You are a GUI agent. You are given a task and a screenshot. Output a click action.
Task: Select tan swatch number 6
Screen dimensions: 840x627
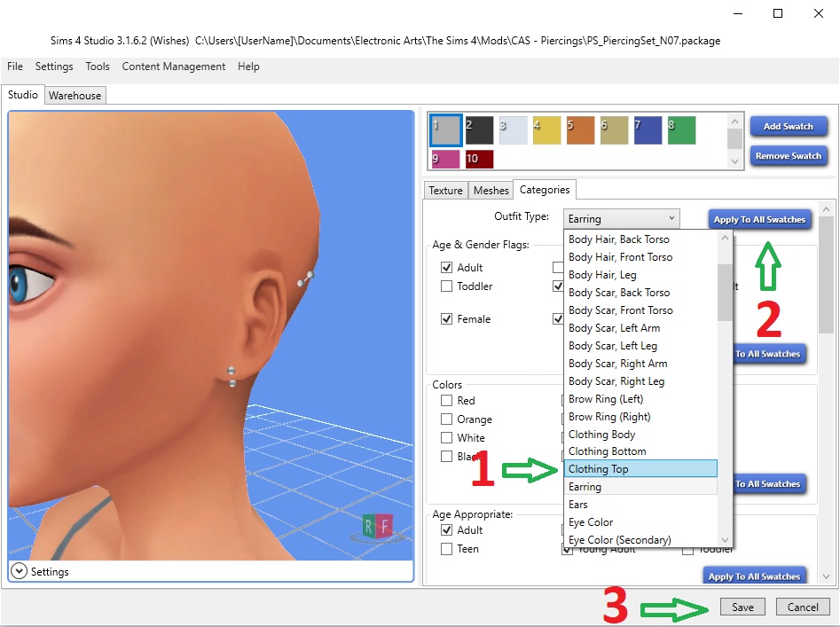point(614,130)
